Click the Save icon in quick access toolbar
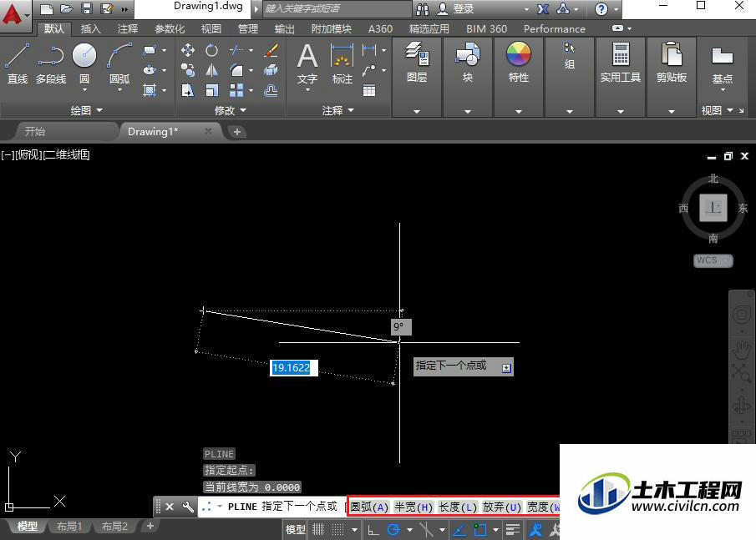The width and height of the screenshot is (756, 540). point(87,8)
